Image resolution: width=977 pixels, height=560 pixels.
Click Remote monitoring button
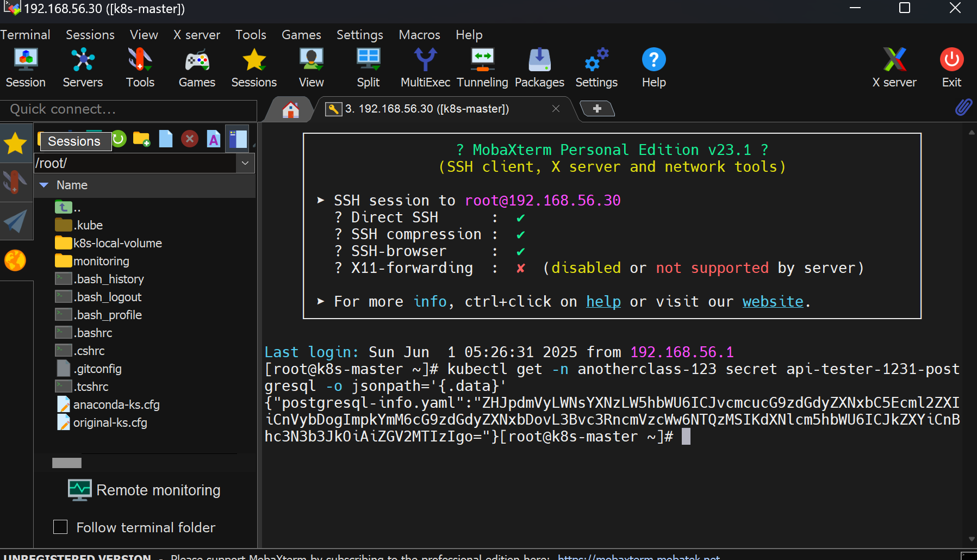point(144,490)
